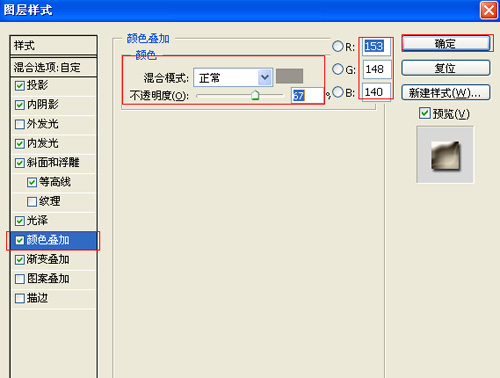
Task: Toggle the 内发光 checkbox
Action: (20, 144)
